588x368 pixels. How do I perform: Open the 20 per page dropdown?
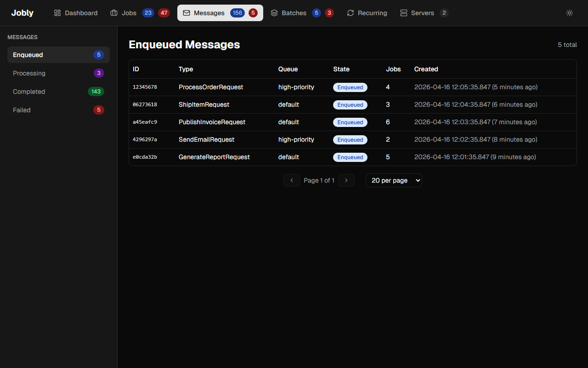tap(394, 180)
